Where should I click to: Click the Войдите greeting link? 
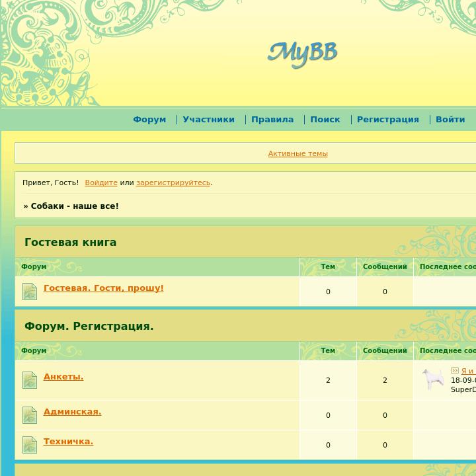point(101,182)
